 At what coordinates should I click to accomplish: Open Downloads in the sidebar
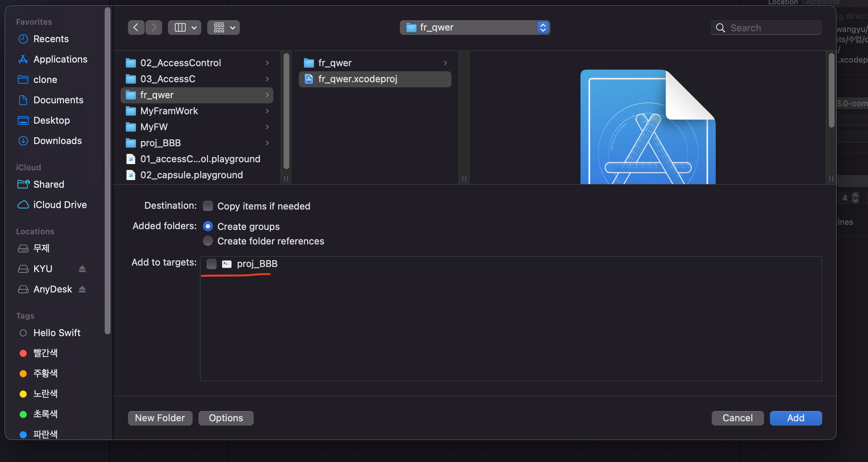(x=57, y=141)
